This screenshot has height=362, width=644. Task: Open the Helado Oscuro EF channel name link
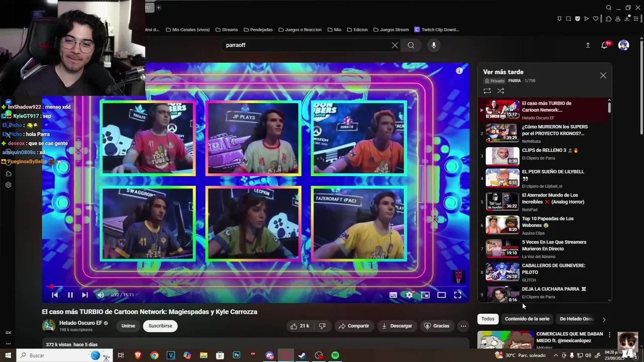click(x=80, y=323)
